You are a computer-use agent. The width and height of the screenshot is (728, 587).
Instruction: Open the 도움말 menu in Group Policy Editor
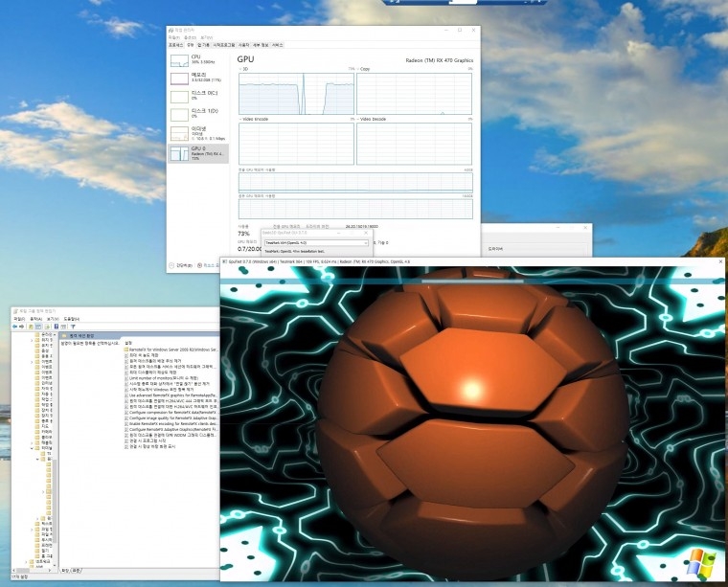pyautogui.click(x=72, y=319)
